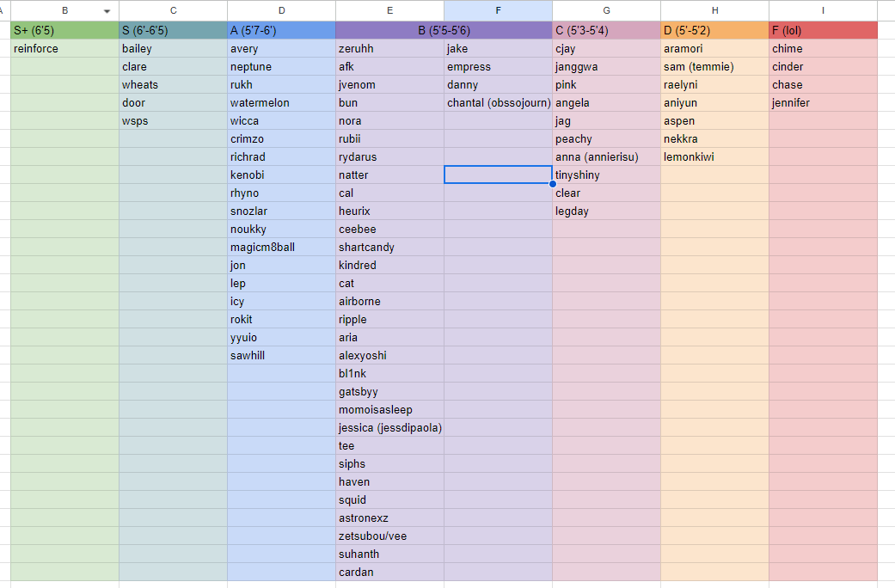
Task: Select the cell containing cjay
Action: (606, 48)
